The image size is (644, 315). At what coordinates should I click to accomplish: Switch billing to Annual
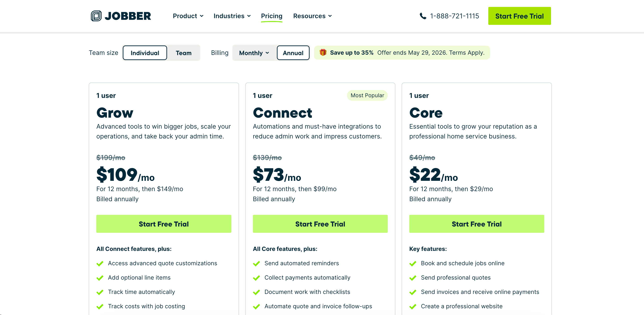click(x=293, y=53)
